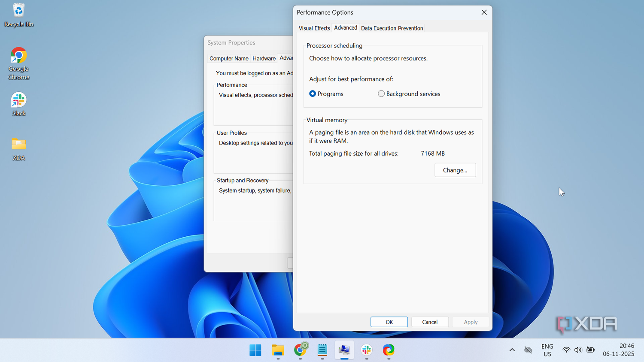The width and height of the screenshot is (644, 362).
Task: Open volume settings via the speaker icon
Action: (x=578, y=350)
